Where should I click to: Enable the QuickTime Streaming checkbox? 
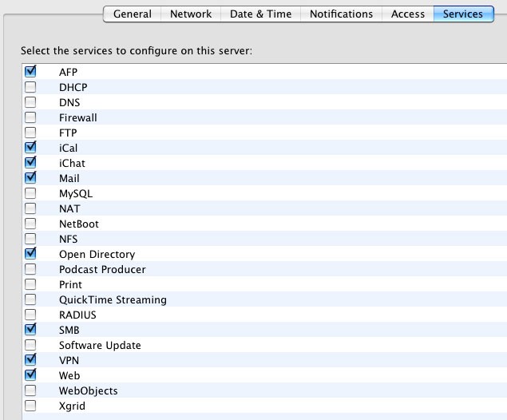pos(30,299)
